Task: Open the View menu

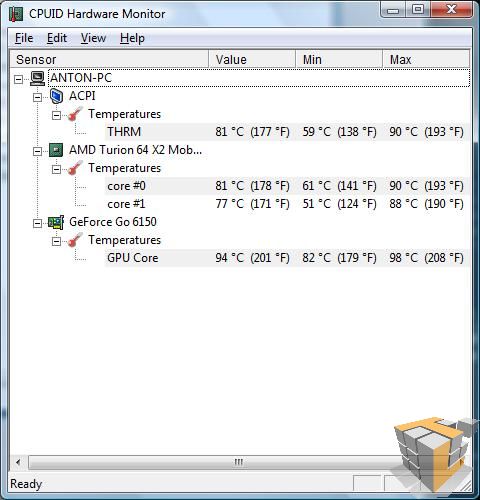Action: point(93,38)
